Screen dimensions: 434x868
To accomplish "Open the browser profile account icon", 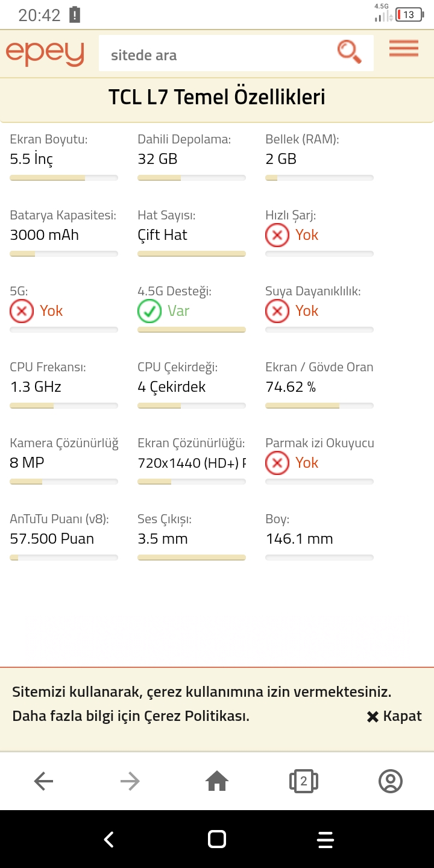I will [391, 782].
